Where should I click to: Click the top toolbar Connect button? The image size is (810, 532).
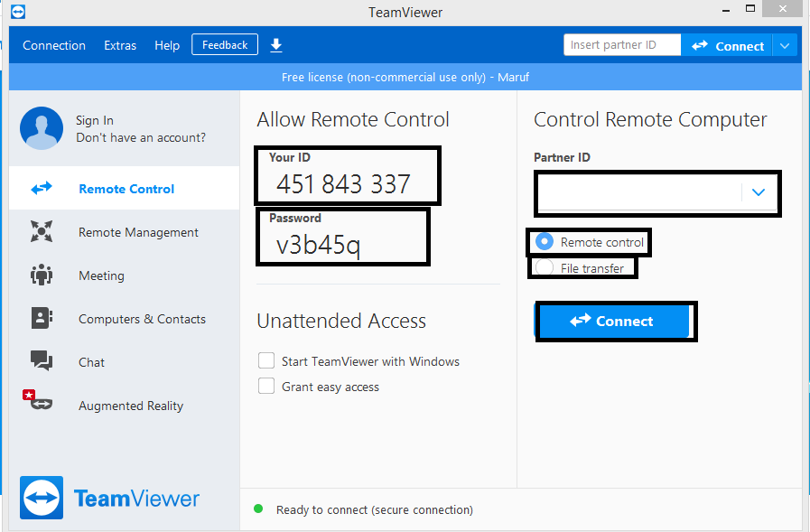point(727,46)
